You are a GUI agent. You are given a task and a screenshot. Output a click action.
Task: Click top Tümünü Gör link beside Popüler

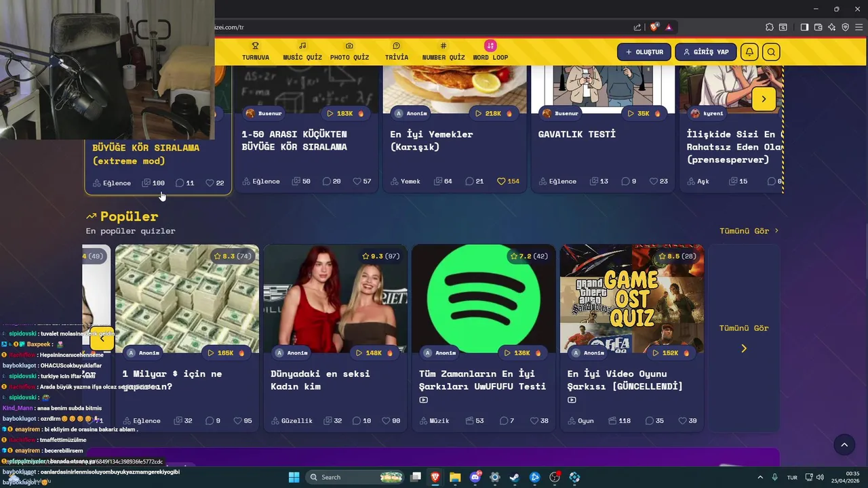(x=749, y=231)
